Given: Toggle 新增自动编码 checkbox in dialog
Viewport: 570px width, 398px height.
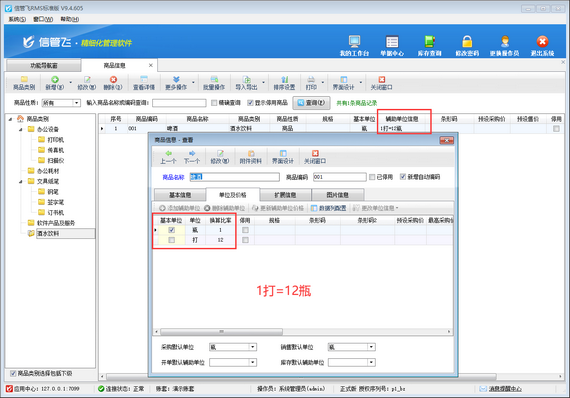Looking at the screenshot, I should pyautogui.click(x=403, y=177).
